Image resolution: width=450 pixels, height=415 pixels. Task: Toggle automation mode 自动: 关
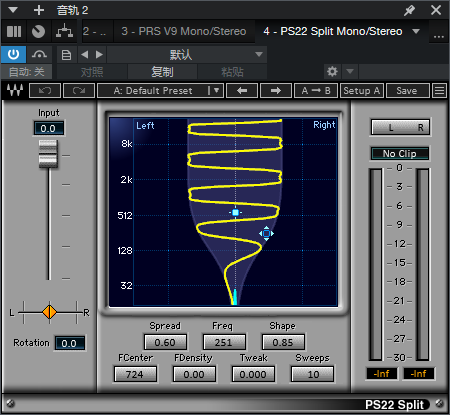[x=26, y=72]
